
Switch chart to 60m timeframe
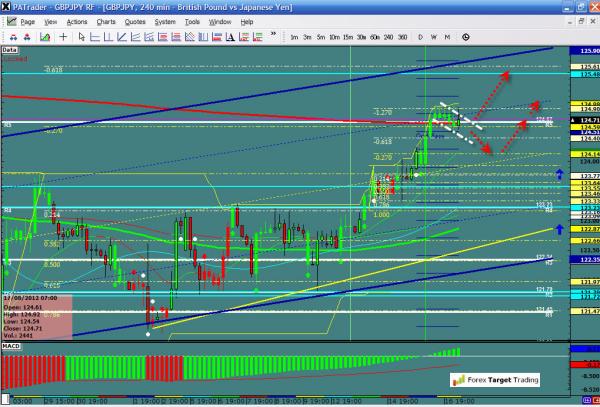click(x=374, y=37)
